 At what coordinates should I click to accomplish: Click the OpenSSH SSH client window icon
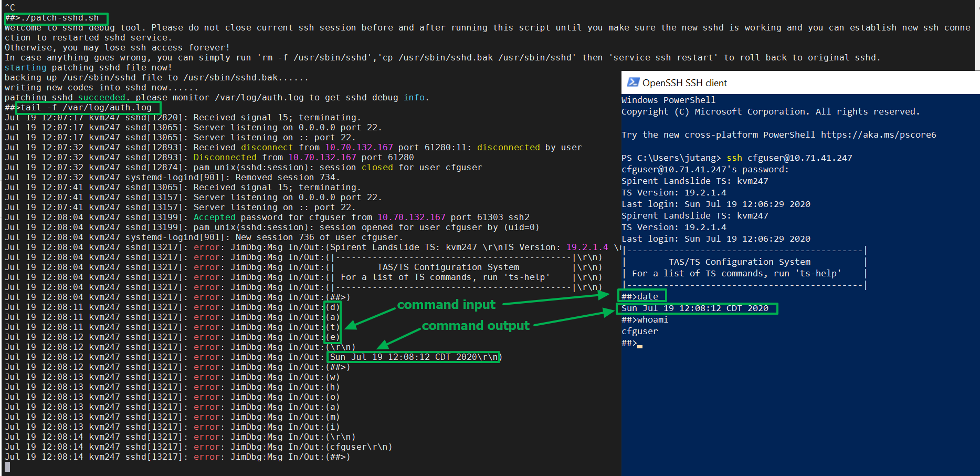coord(633,82)
